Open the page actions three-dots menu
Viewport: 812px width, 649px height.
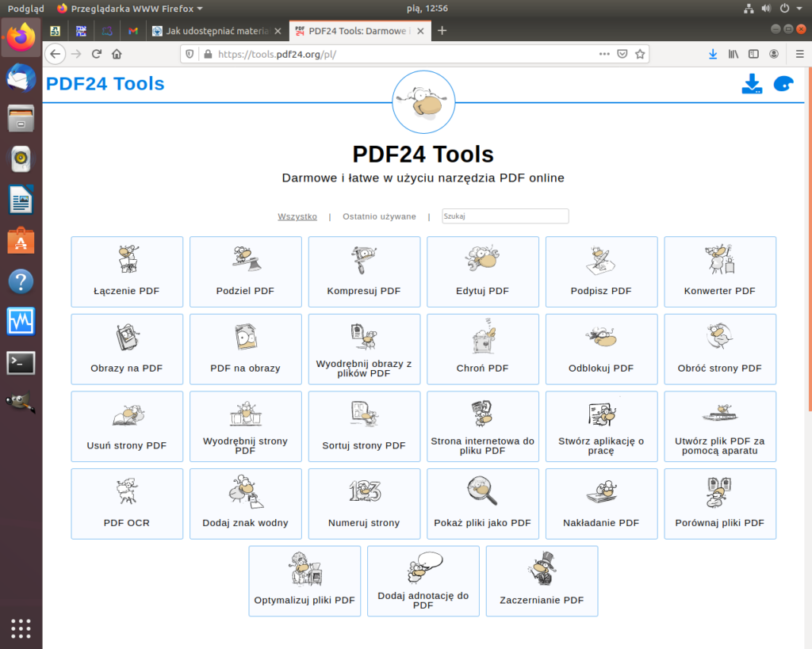click(x=604, y=54)
